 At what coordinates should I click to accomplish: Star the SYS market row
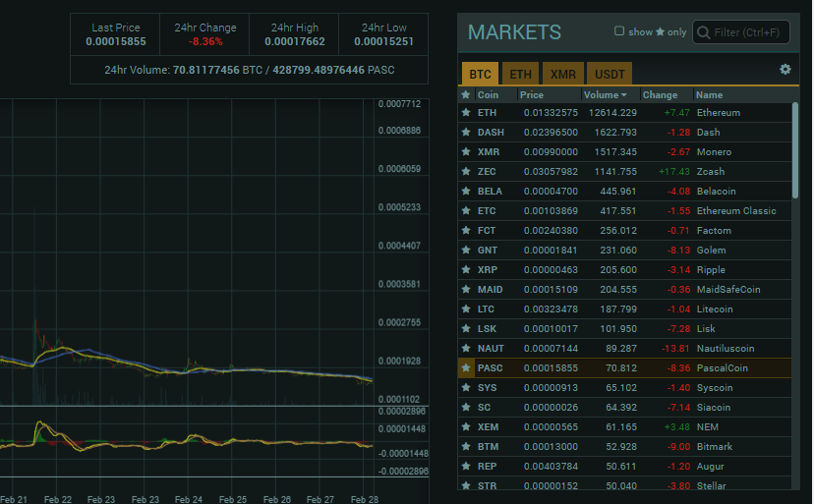tap(466, 388)
